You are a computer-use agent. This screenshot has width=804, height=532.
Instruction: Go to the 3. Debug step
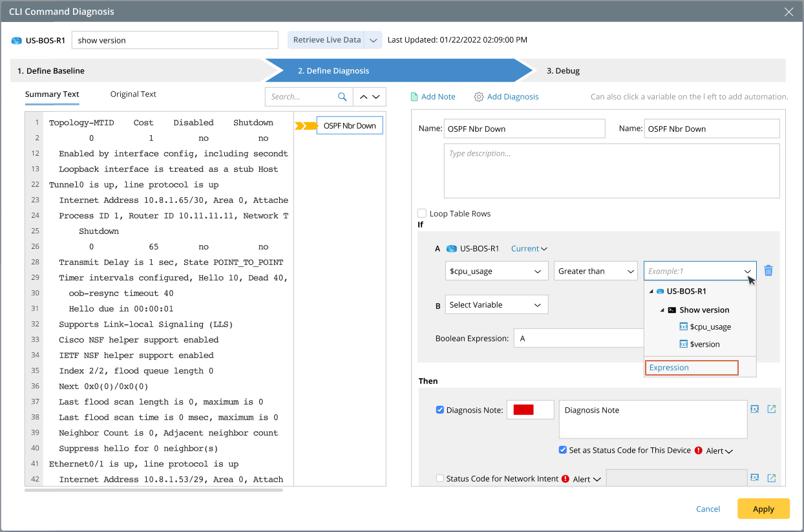coord(563,70)
